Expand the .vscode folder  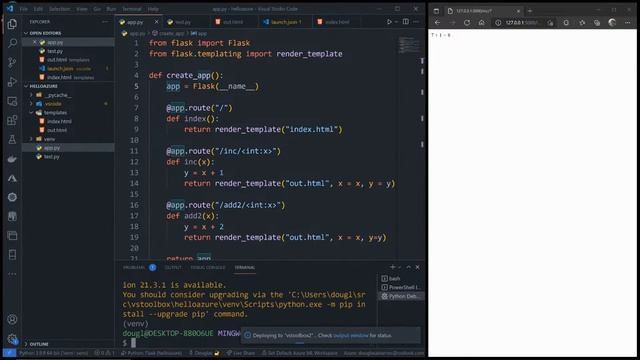click(x=31, y=104)
